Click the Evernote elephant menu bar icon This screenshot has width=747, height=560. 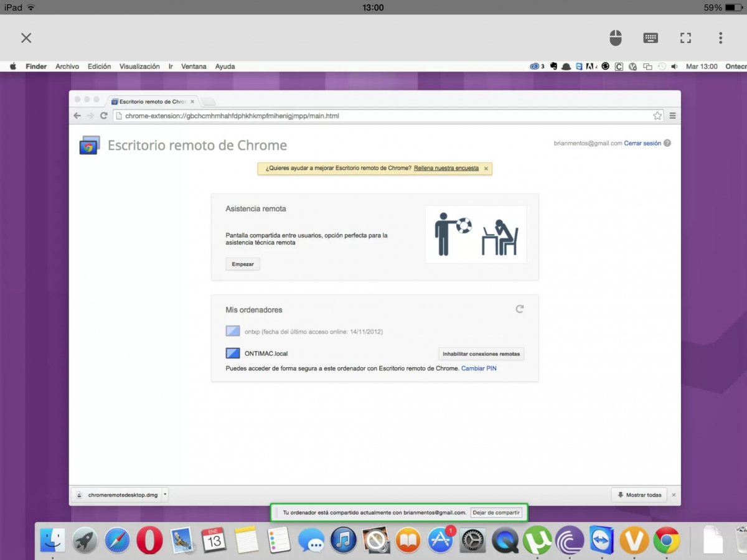click(x=553, y=67)
